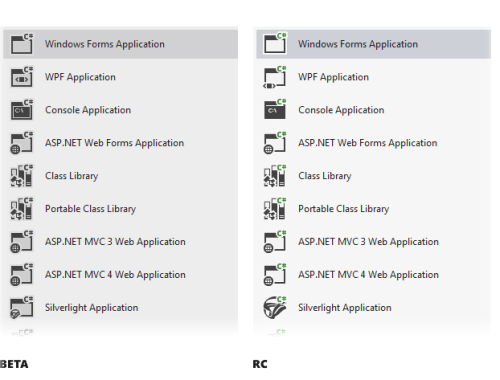
Task: Click the WPF Application icon in BETA list
Action: point(22,77)
